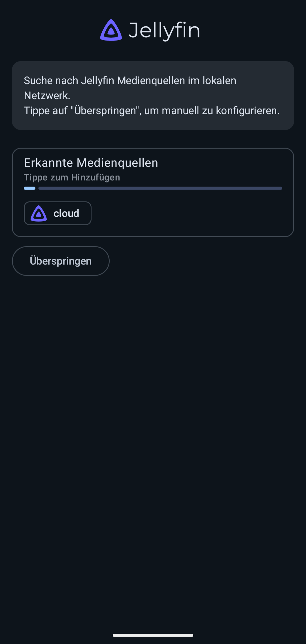Viewport: 306px width, 644px height.
Task: Tap the Überspringen button
Action: click(x=61, y=261)
